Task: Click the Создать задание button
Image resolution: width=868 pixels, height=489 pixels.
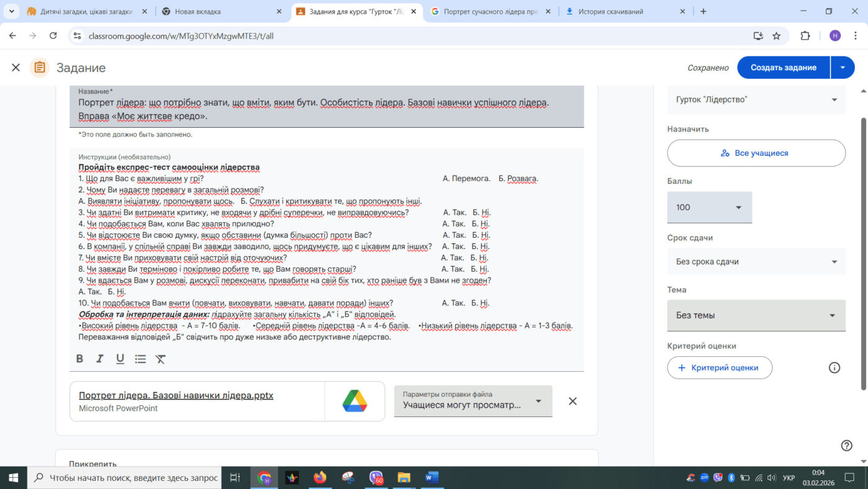Action: tap(783, 68)
